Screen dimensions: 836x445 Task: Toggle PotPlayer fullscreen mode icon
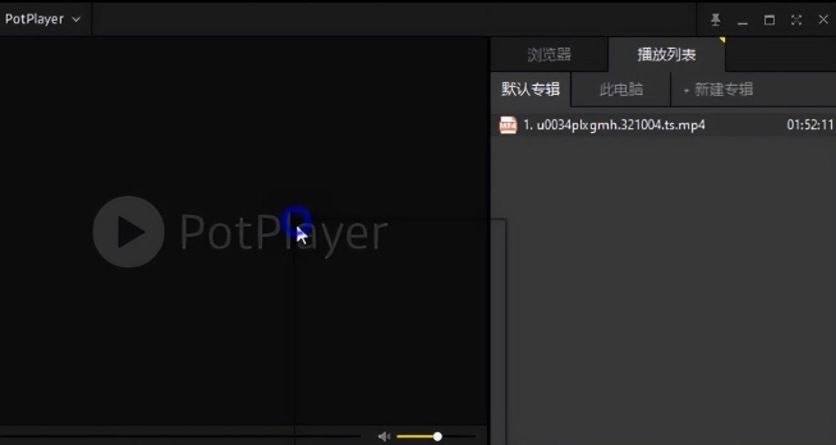click(x=796, y=20)
